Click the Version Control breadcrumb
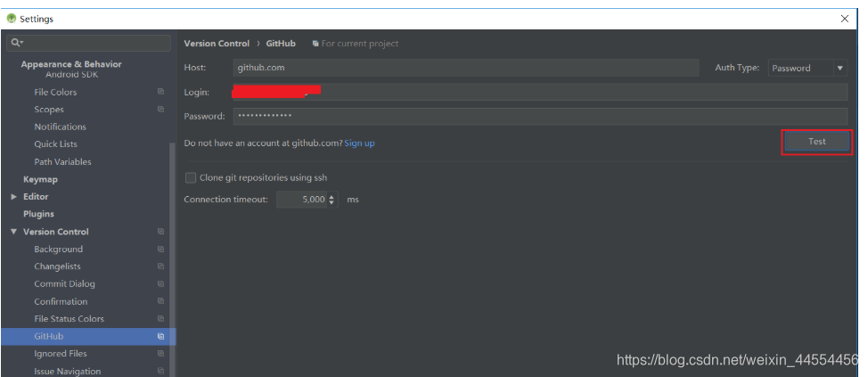Viewport: 868px width, 377px height. pyautogui.click(x=217, y=43)
